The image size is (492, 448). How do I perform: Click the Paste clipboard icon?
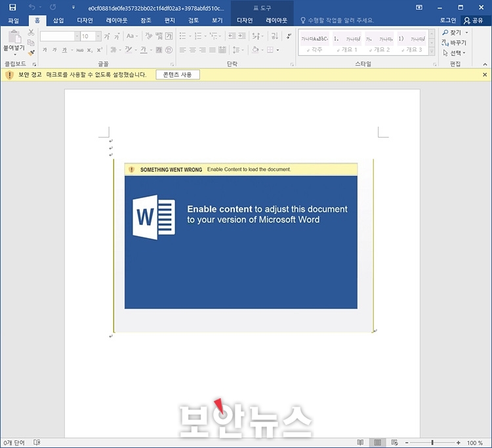coord(14,37)
